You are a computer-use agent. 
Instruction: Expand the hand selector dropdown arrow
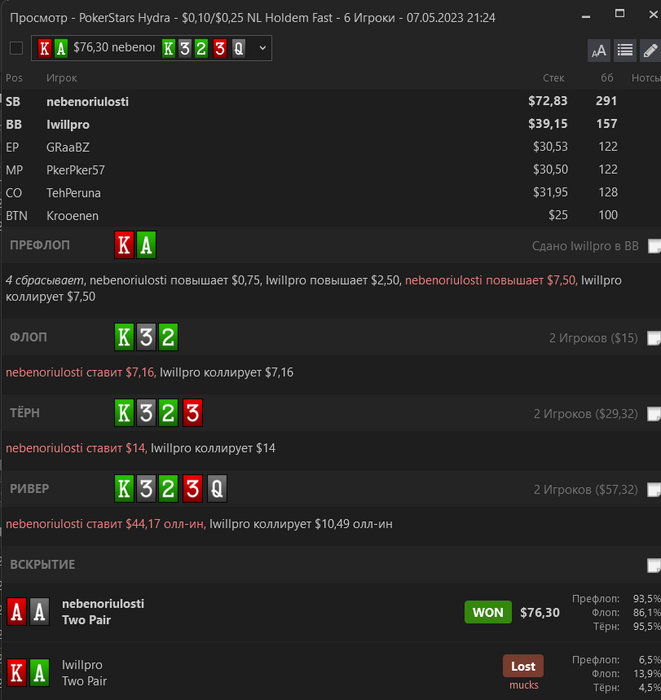(x=262, y=48)
